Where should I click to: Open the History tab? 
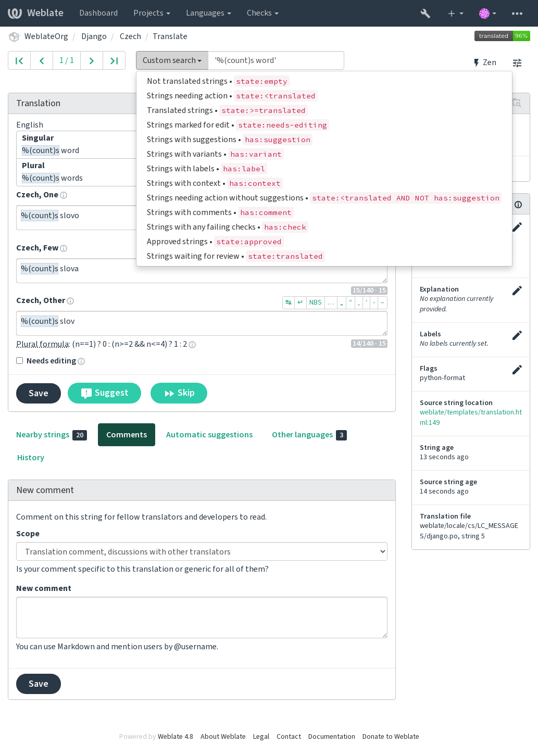coord(31,458)
